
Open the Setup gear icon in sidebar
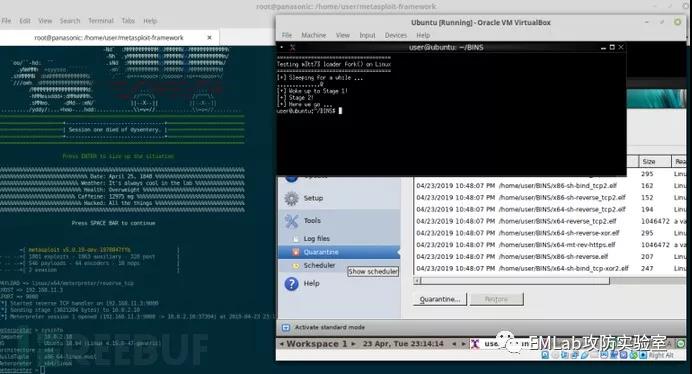point(291,198)
